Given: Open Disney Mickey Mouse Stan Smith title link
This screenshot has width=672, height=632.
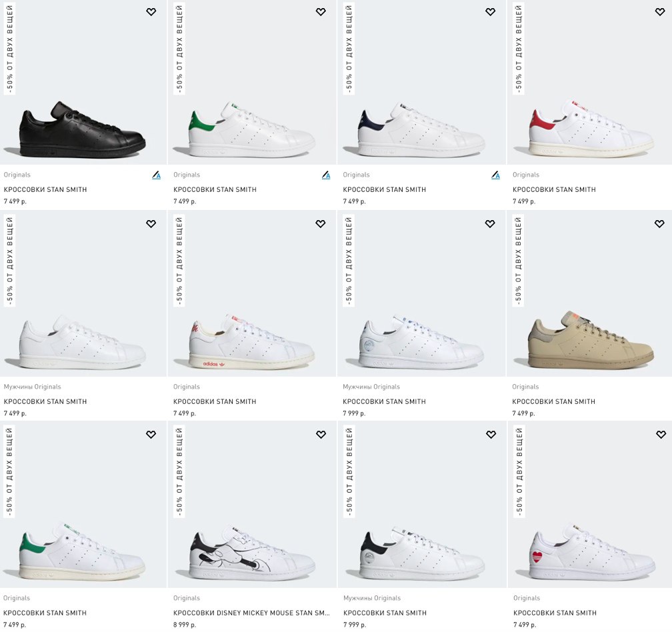Looking at the screenshot, I should (x=251, y=613).
